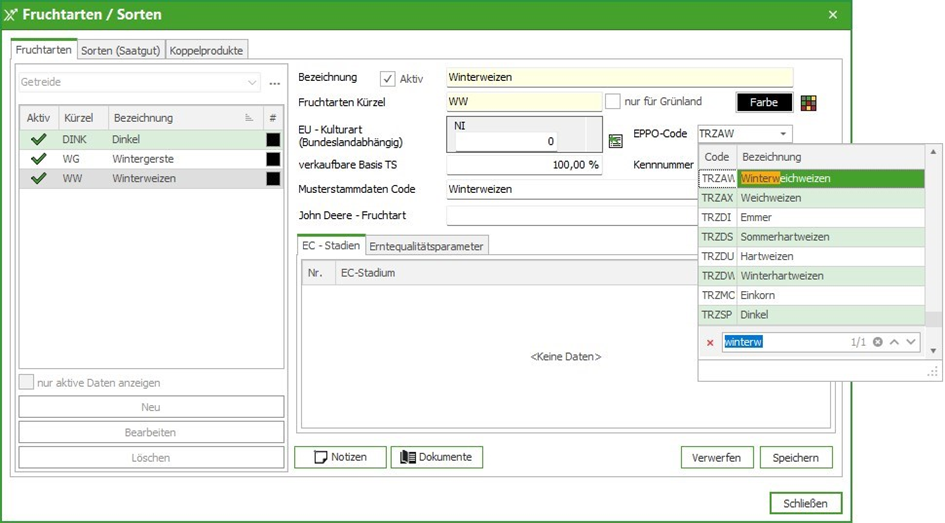Click the color palette grid icon
945x523 pixels.
[808, 102]
